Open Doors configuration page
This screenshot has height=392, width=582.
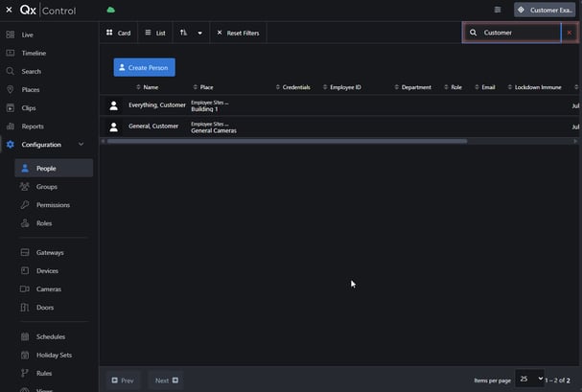pos(45,308)
